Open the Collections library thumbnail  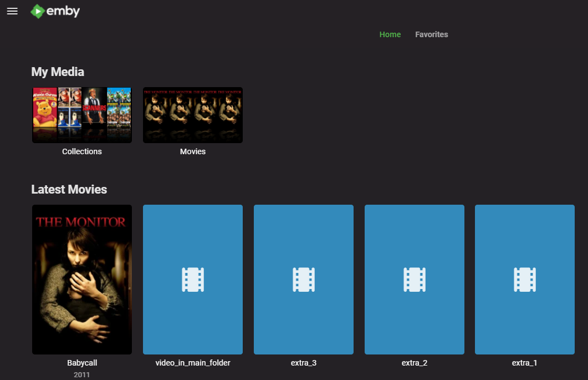82,115
